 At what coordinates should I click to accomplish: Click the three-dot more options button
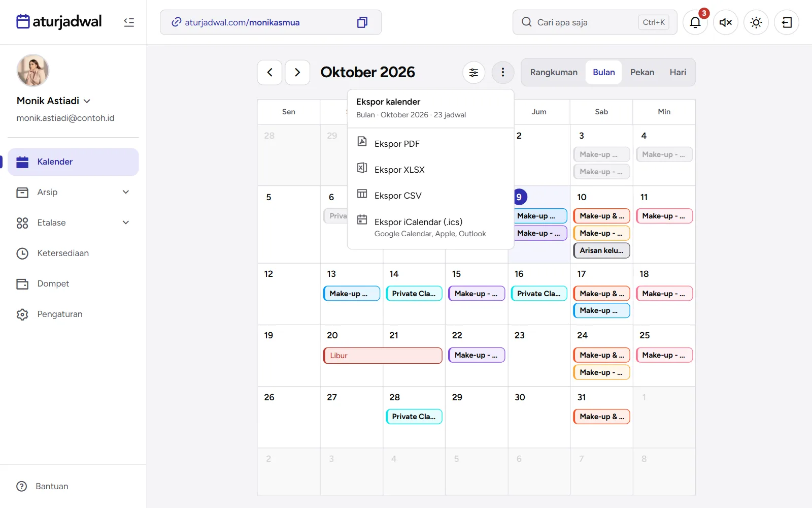(503, 72)
